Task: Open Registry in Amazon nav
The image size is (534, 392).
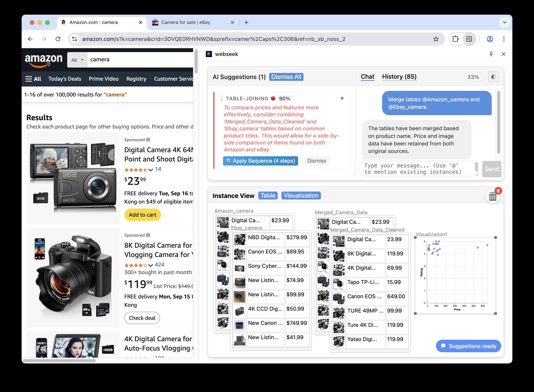Action: coord(136,79)
